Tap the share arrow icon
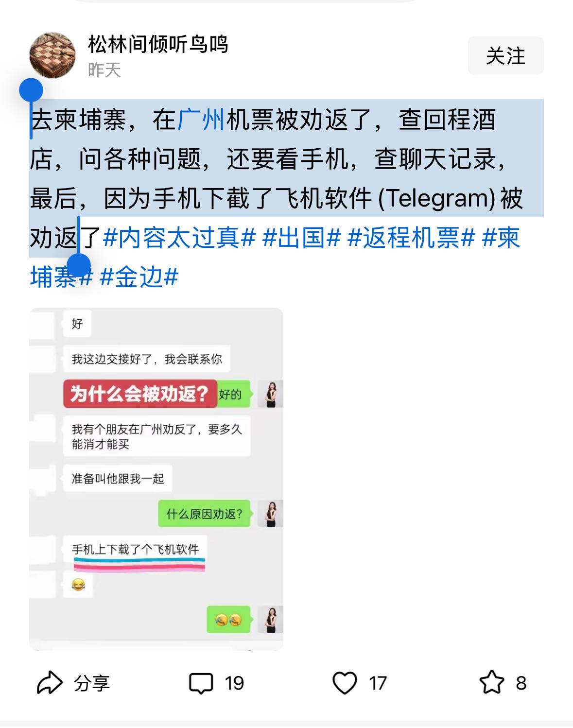Viewport: 573px width, 728px height. coord(50,683)
